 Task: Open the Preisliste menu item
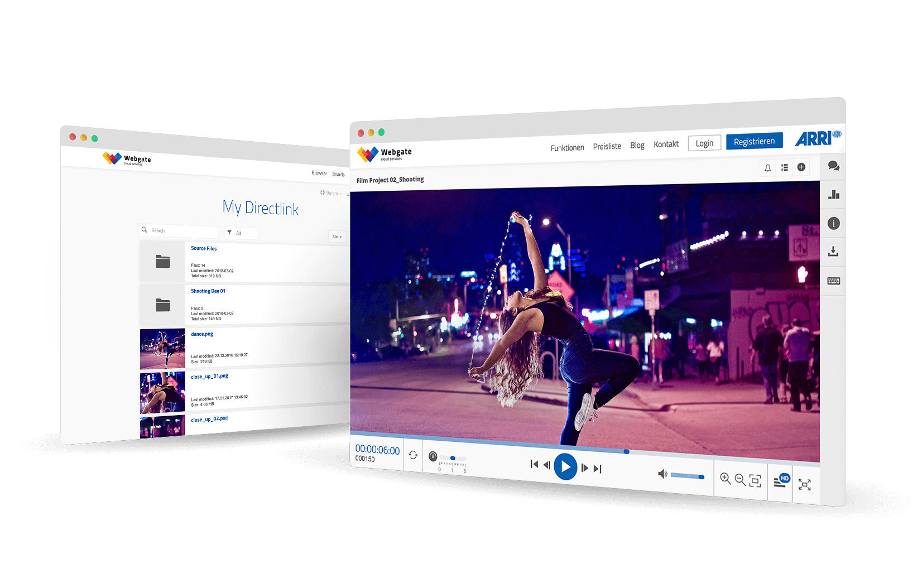tap(607, 146)
